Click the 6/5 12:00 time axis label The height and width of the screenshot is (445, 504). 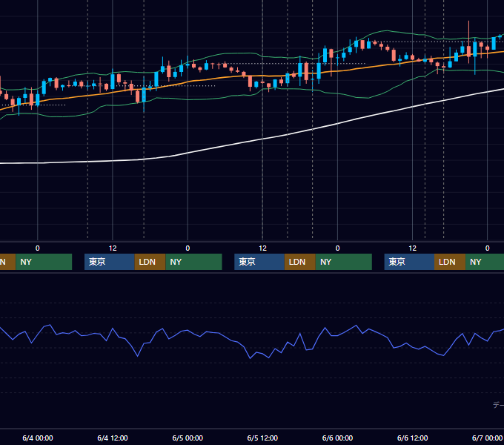[x=262, y=438]
